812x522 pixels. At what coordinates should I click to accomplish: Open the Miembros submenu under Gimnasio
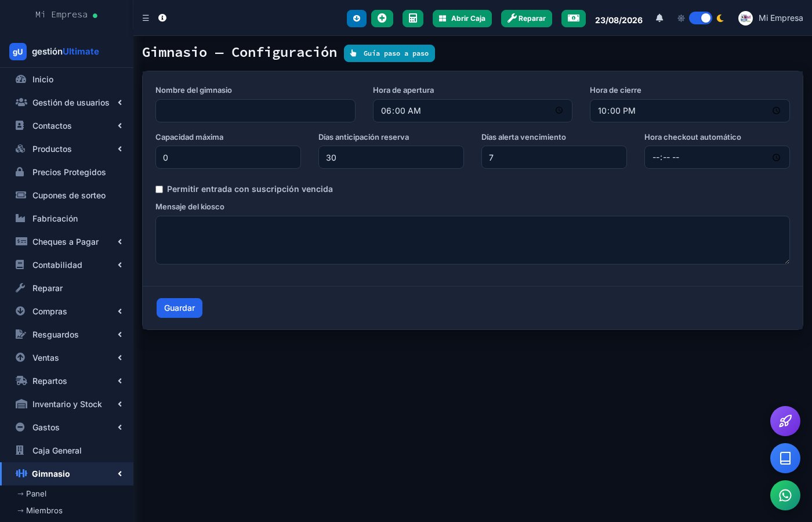tap(67, 510)
